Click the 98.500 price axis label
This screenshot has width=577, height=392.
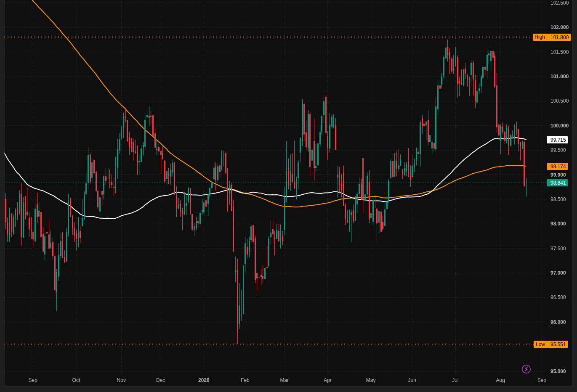pos(558,199)
